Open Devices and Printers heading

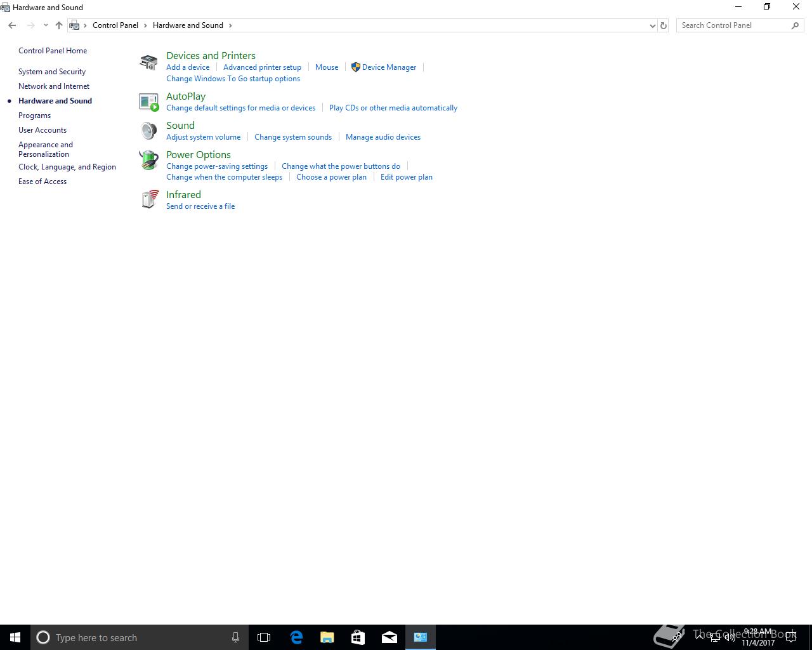tap(211, 56)
